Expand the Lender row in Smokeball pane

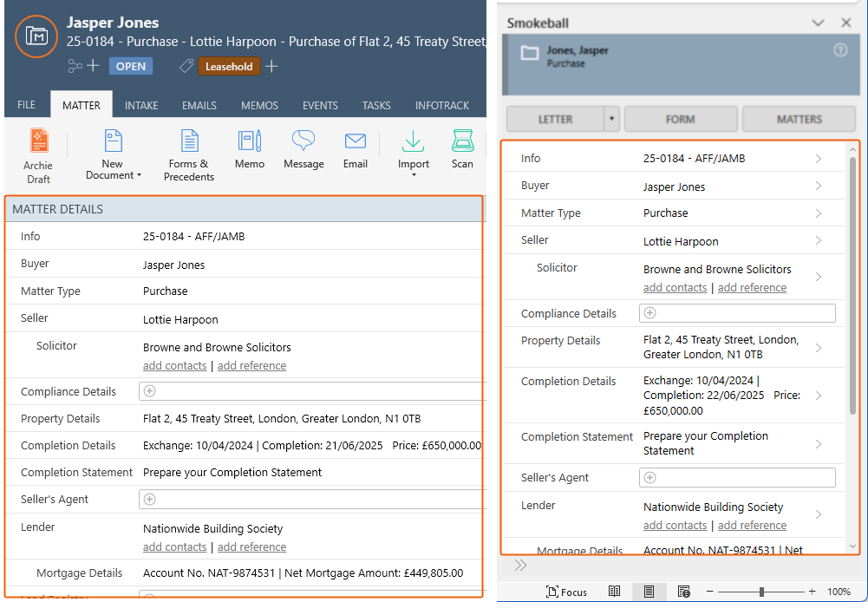click(x=819, y=514)
